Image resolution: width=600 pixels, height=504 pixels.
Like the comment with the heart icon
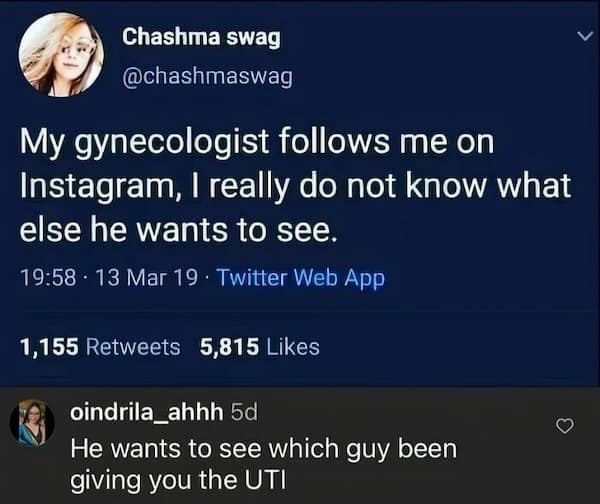[564, 426]
